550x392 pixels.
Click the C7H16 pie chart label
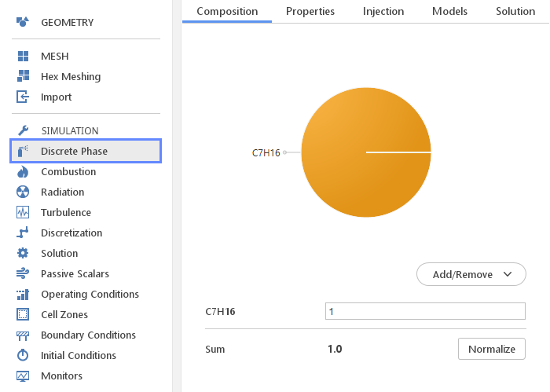266,153
